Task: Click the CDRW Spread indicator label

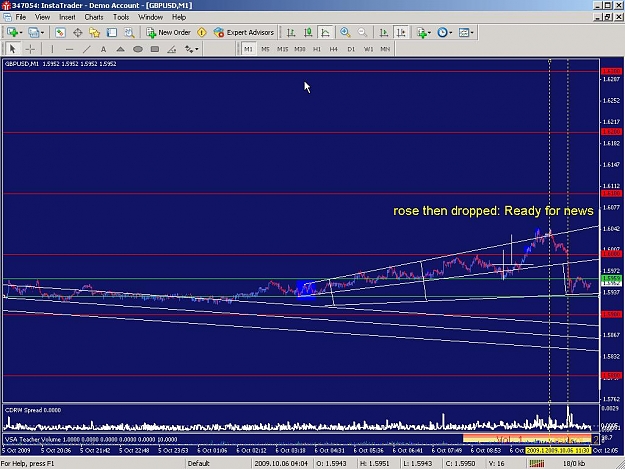Action: tap(33, 410)
